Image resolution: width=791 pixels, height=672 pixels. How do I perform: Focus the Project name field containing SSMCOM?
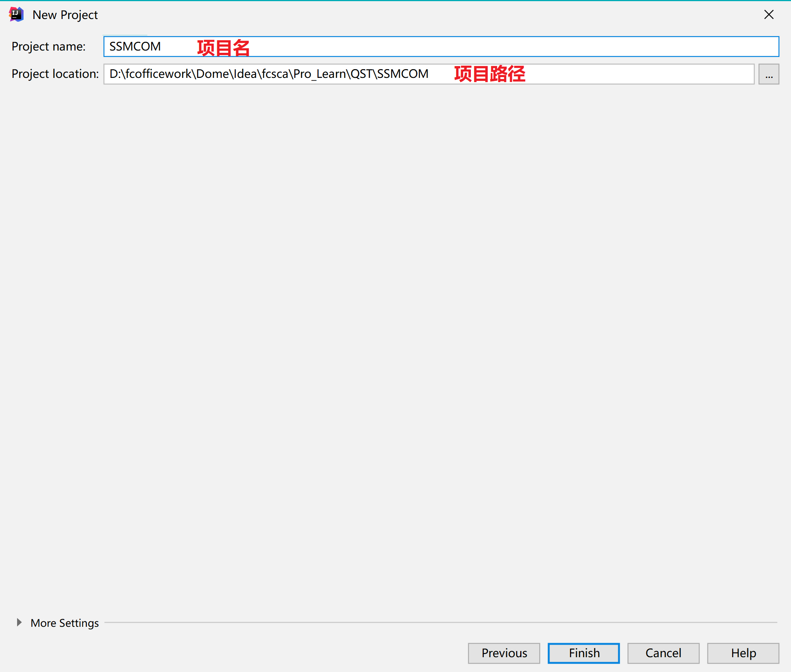pos(135,46)
